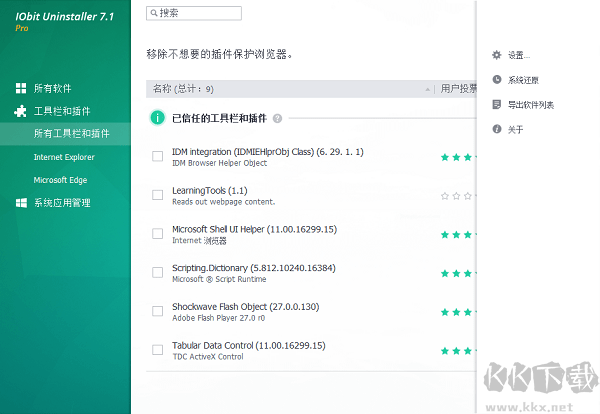Check the Shockwave Flash Object checkbox

[157, 311]
